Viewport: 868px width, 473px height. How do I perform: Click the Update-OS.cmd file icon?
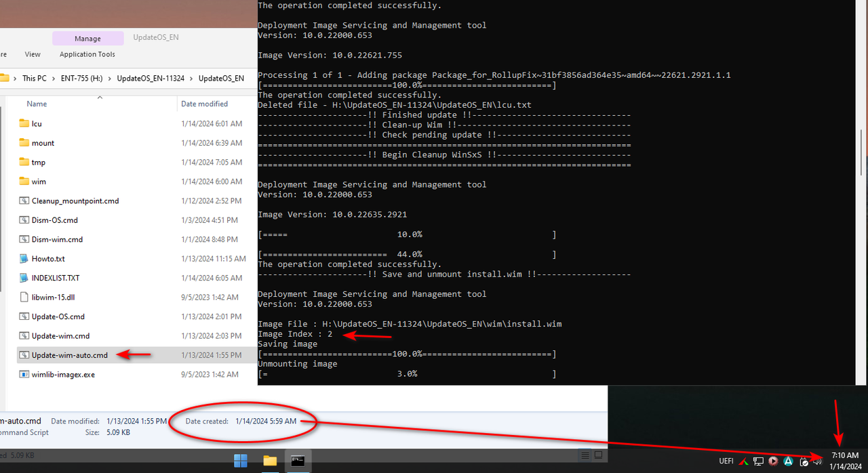(x=24, y=316)
